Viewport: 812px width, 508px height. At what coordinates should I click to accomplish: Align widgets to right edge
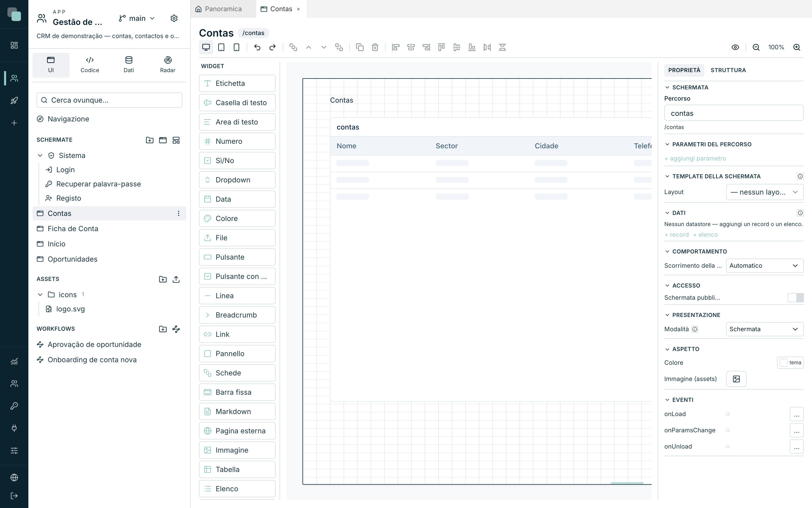pos(426,47)
